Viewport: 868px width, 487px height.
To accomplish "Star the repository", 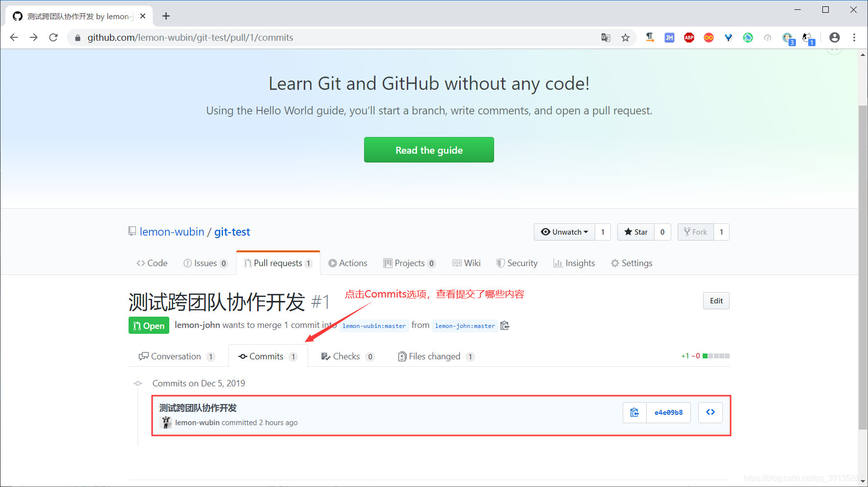I will pos(636,232).
